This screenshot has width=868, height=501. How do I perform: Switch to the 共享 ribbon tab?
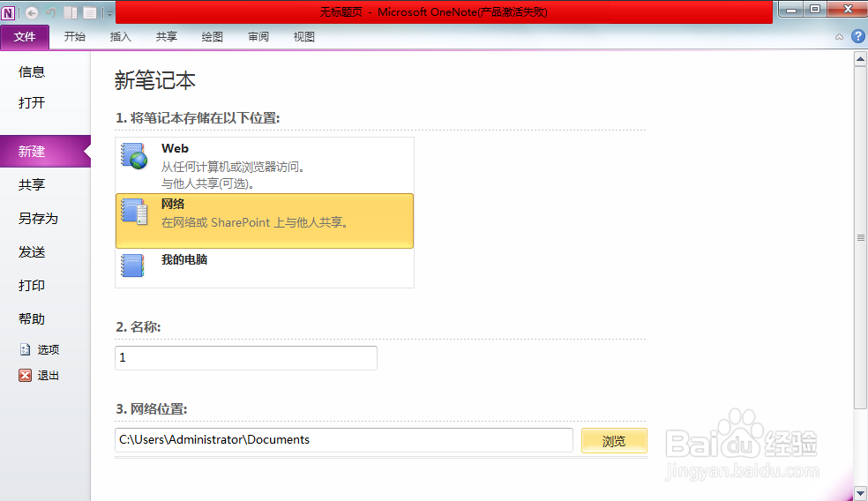pyautogui.click(x=167, y=36)
